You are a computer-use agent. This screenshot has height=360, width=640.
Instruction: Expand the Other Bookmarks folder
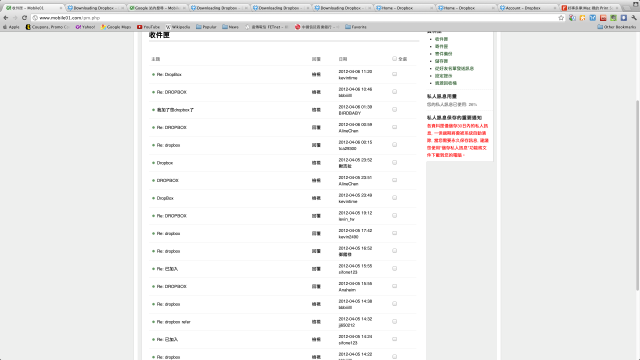[x=616, y=27]
